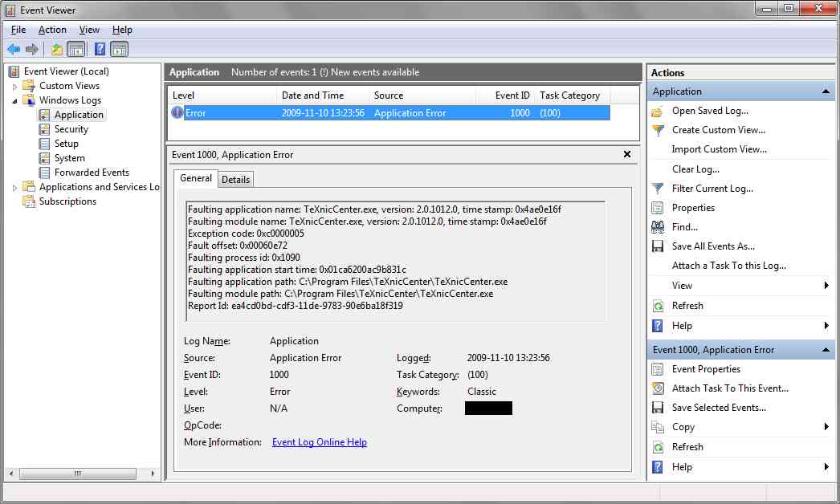Image resolution: width=840 pixels, height=504 pixels.
Task: Click the Help icon under Application actions
Action: tap(658, 326)
